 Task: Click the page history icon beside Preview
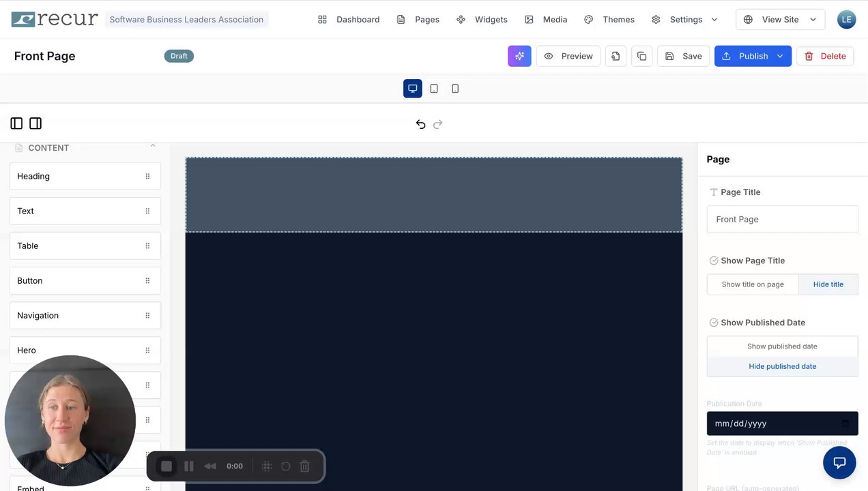(x=616, y=56)
